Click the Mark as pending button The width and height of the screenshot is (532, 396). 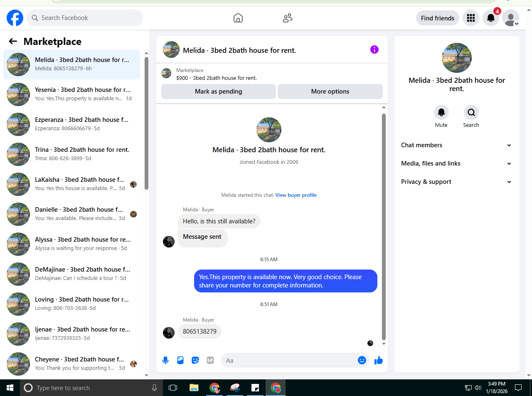point(219,92)
